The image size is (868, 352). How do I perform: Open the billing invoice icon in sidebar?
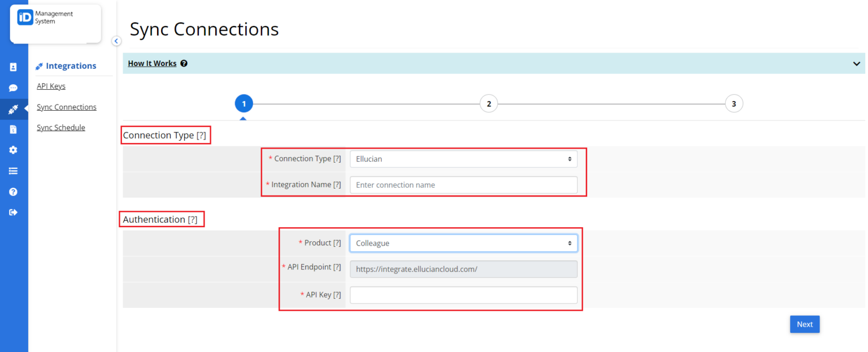(14, 129)
